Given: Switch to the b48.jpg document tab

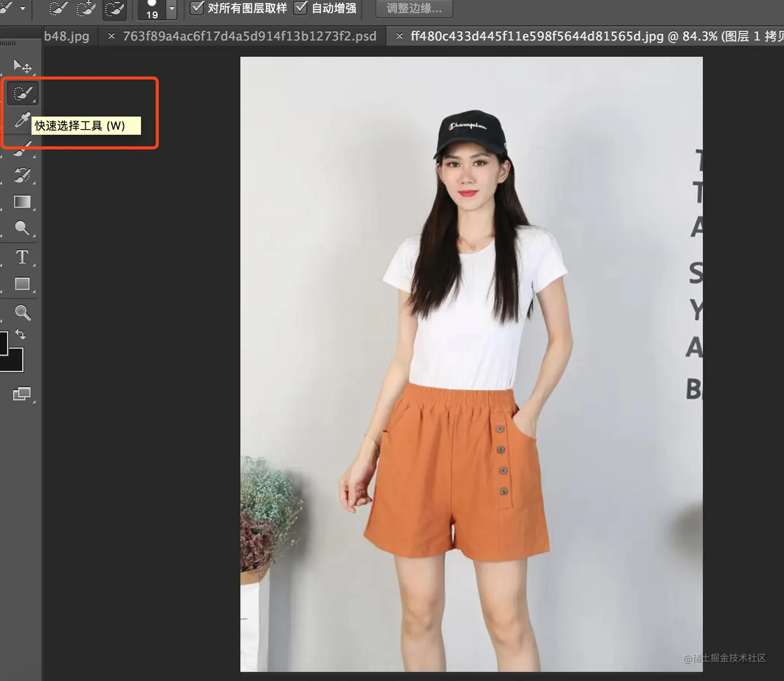Looking at the screenshot, I should click(x=66, y=36).
